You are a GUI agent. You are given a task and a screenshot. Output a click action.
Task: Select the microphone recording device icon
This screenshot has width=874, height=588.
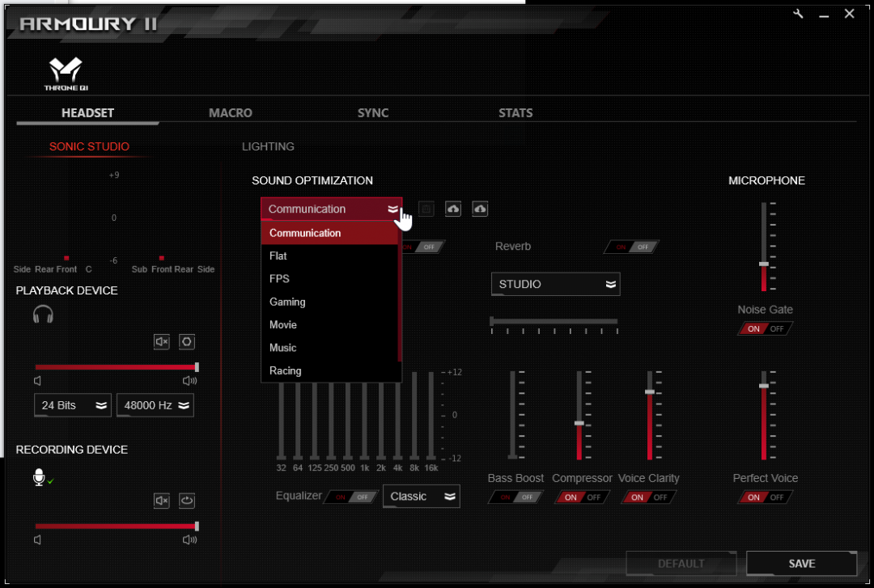pos(39,477)
